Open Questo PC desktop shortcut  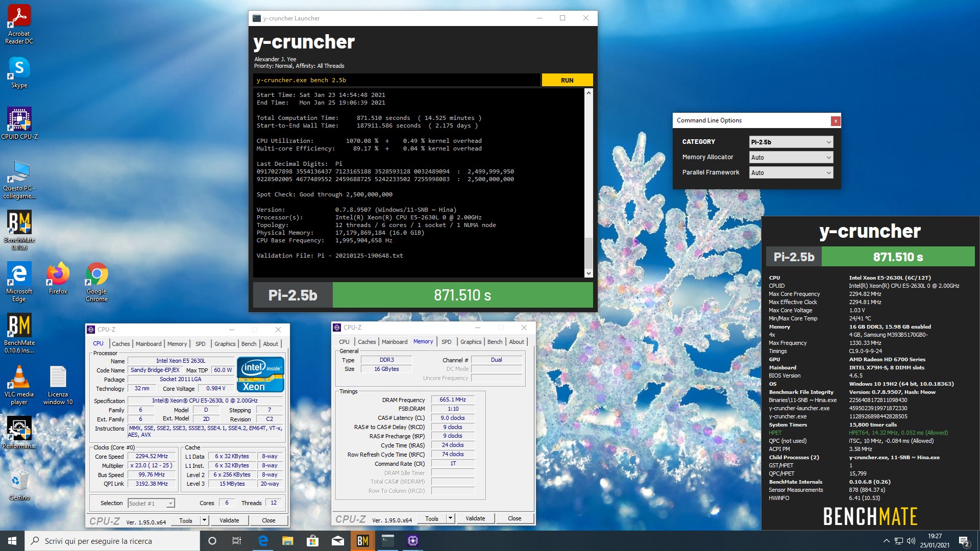pos(19,179)
